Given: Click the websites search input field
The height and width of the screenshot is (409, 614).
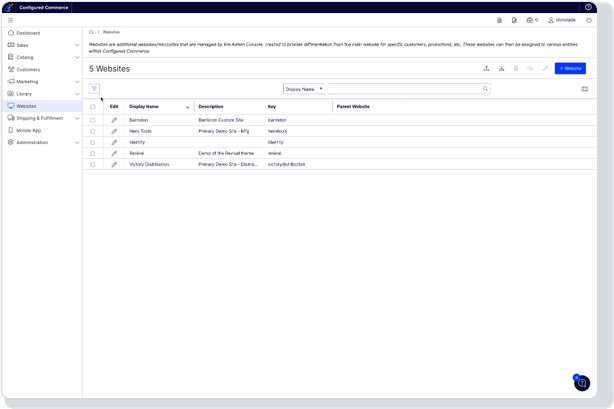Looking at the screenshot, I should tap(405, 89).
